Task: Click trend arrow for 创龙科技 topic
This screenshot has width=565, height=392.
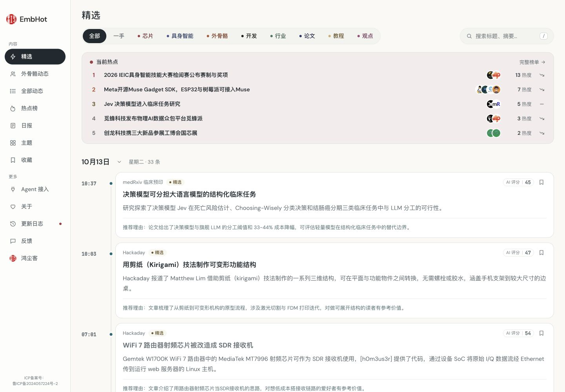Action: (542, 133)
